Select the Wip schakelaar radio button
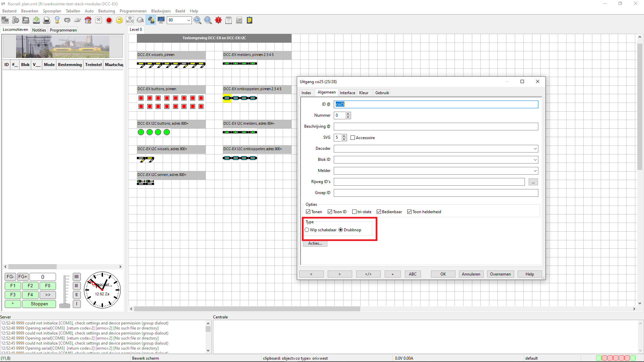The image size is (644, 362). click(307, 230)
